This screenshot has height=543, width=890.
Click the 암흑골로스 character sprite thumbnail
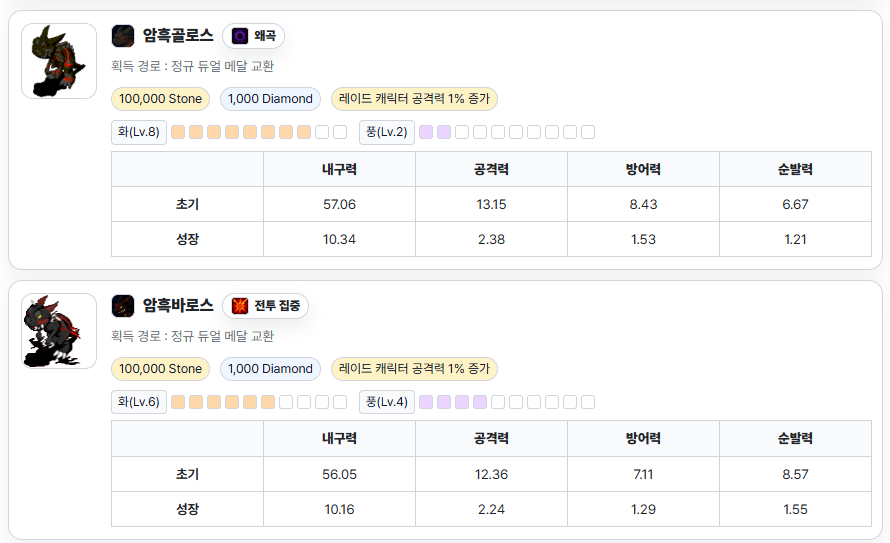tap(59, 61)
